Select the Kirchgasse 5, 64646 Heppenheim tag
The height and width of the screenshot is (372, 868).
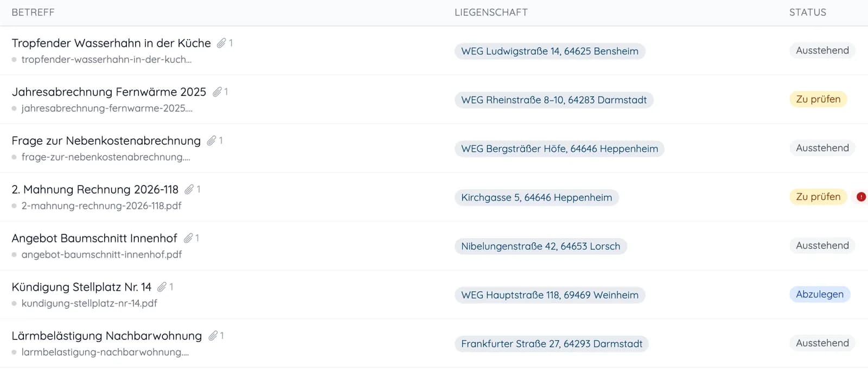(x=537, y=197)
